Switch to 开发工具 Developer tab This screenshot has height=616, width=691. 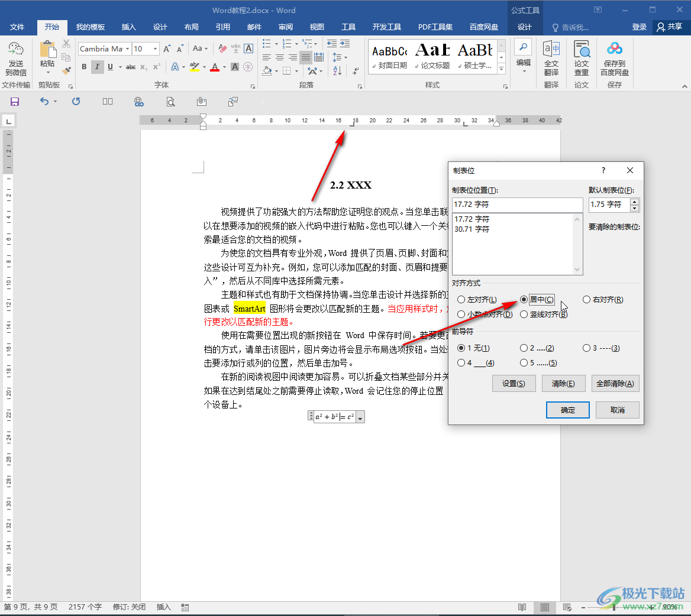click(x=386, y=27)
